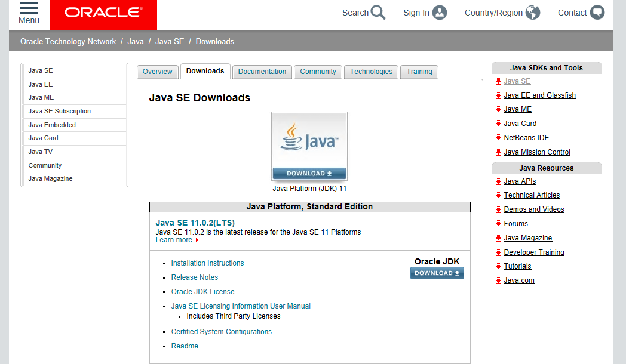Open the Readme link
This screenshot has width=626, height=364.
(185, 346)
